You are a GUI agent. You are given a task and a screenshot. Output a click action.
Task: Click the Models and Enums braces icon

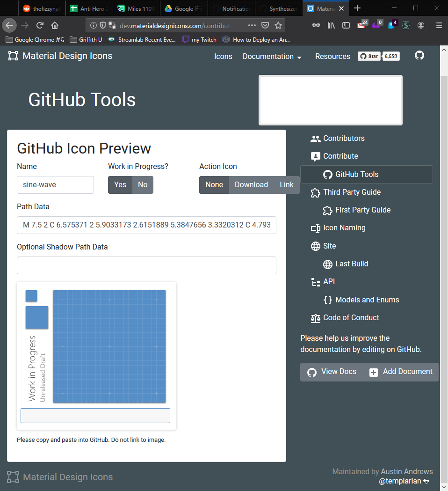pos(327,300)
